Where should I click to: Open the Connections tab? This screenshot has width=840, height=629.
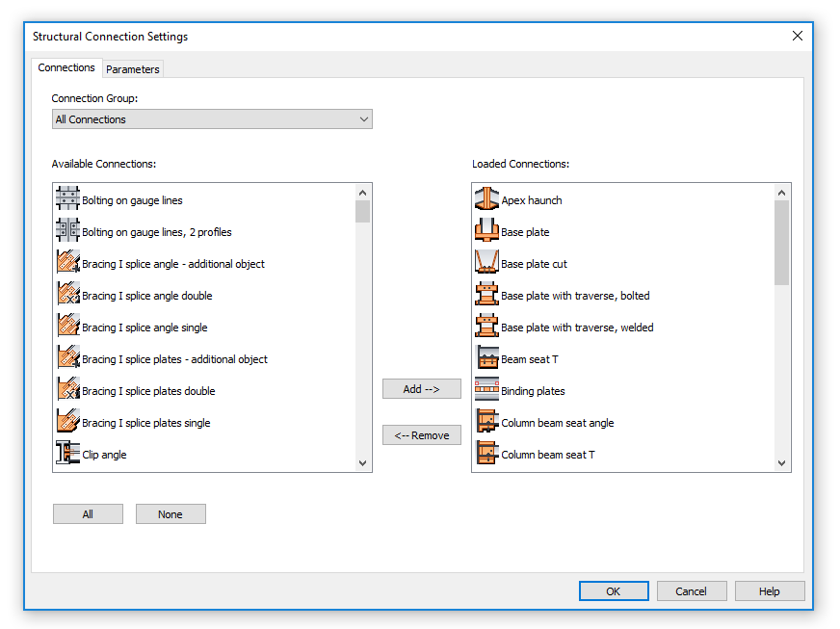click(66, 68)
